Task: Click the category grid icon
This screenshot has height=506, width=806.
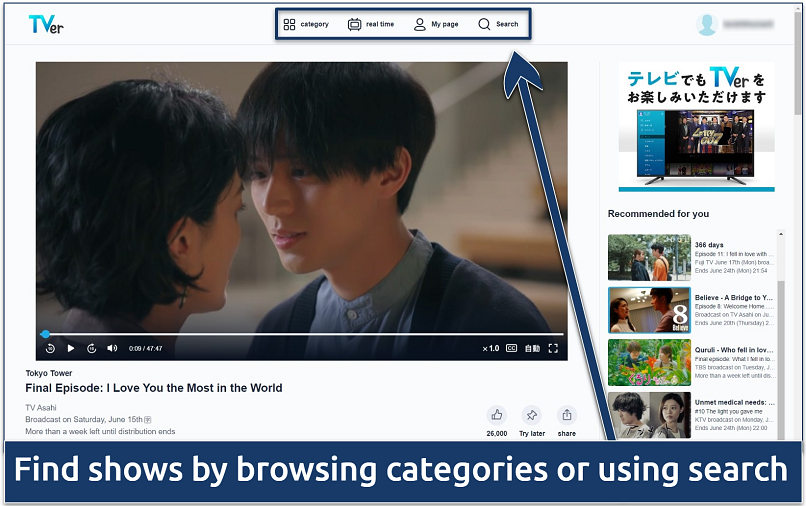Action: (289, 24)
